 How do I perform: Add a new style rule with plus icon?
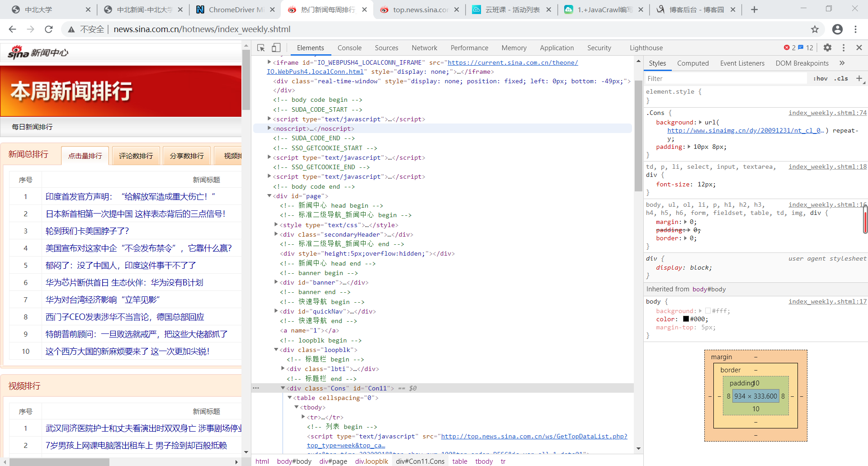coord(859,78)
